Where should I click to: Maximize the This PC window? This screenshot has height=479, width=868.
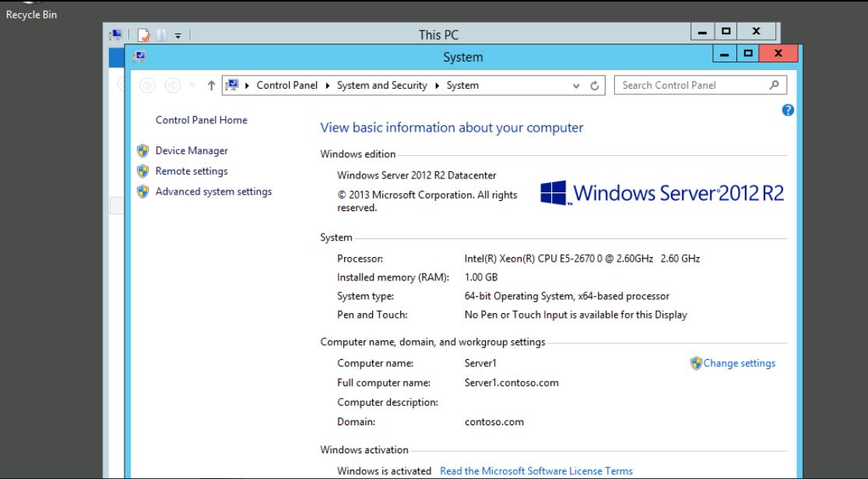click(726, 32)
